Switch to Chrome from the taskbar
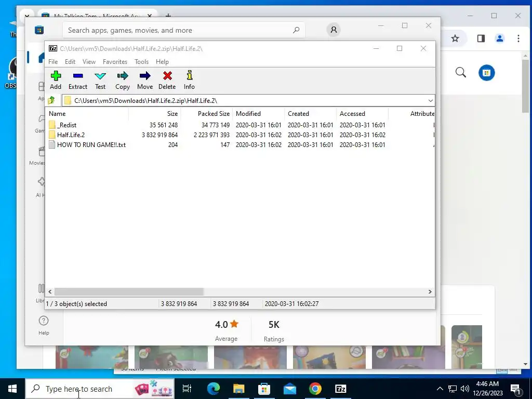 (315, 389)
